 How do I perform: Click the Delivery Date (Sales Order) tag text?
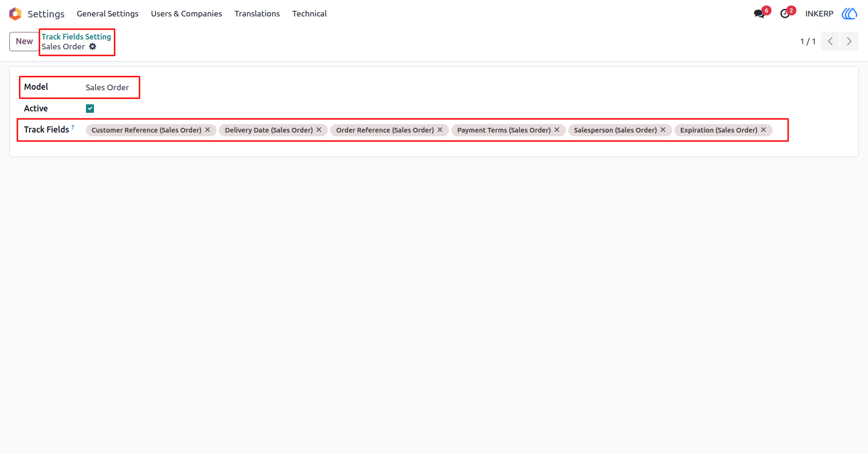(269, 130)
